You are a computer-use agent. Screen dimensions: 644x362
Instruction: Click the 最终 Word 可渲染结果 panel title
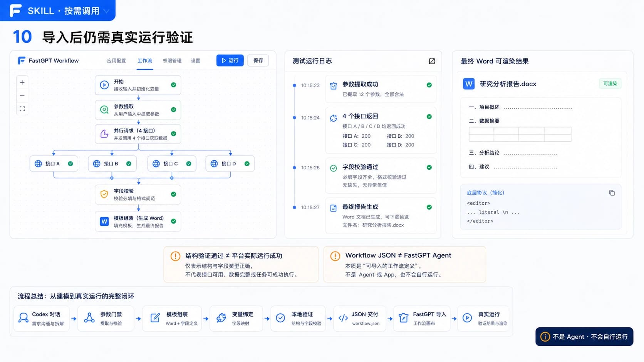495,61
